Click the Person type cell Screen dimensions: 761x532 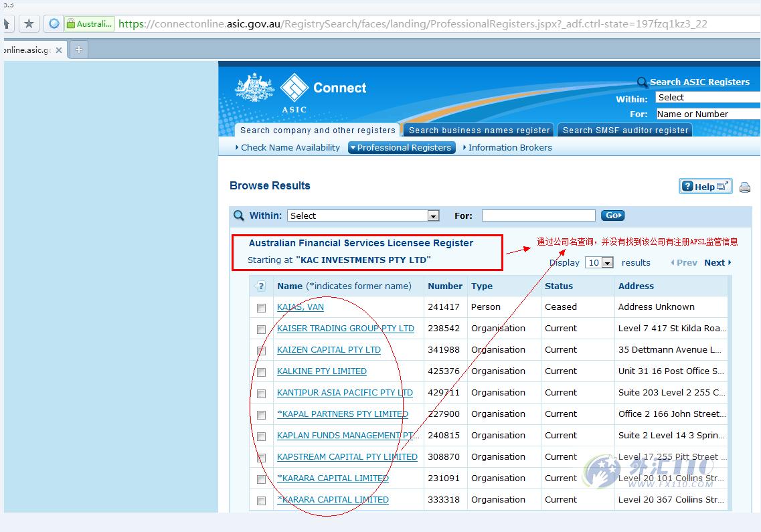(x=485, y=306)
